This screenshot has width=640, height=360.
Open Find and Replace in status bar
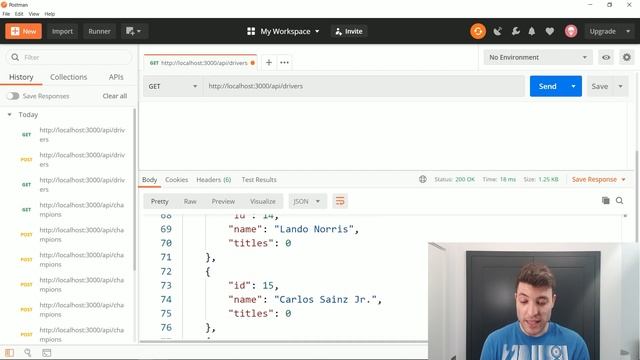click(28, 353)
